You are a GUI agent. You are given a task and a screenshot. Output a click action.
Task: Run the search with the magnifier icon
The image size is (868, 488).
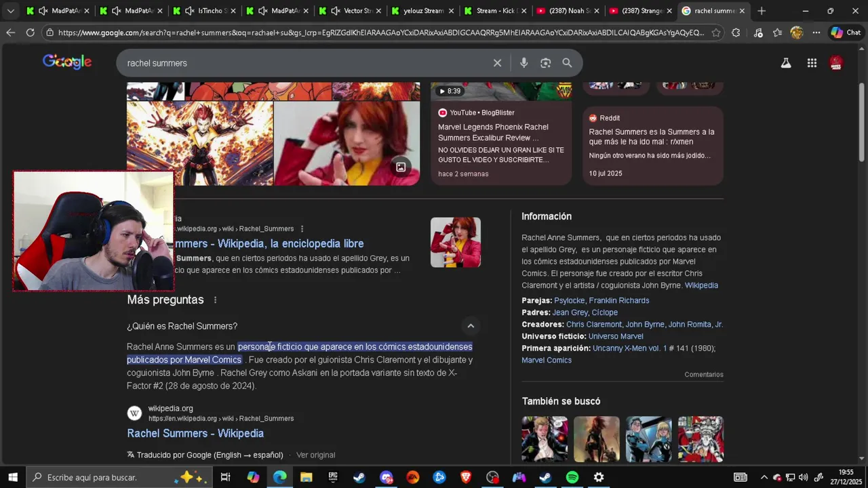567,63
